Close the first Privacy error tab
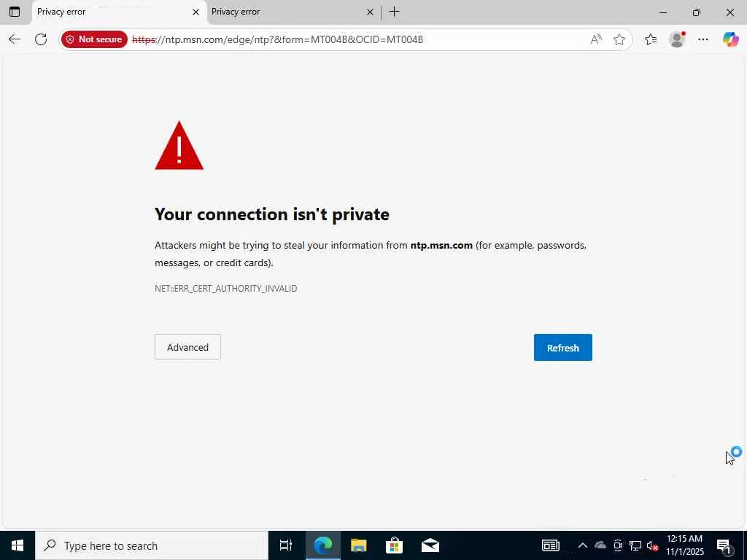747x560 pixels. click(196, 12)
